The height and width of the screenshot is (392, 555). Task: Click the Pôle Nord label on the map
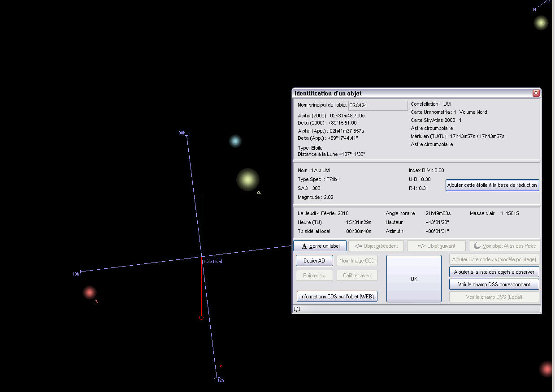[212, 261]
